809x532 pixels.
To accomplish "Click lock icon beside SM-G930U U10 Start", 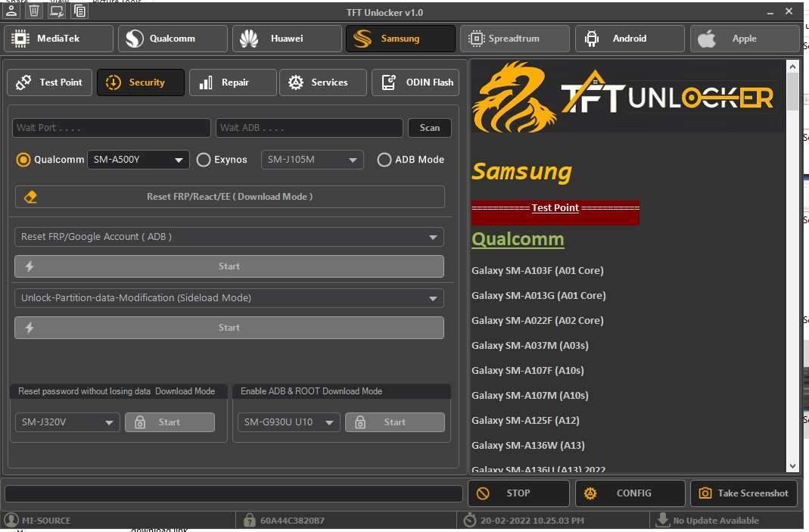I will coord(360,422).
